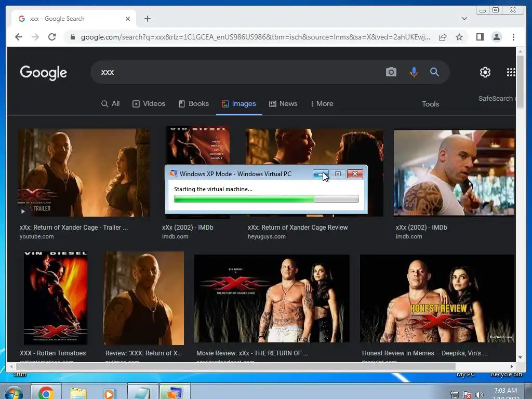This screenshot has width=532, height=399.
Task: Switch to the Videos tab
Action: pos(149,103)
